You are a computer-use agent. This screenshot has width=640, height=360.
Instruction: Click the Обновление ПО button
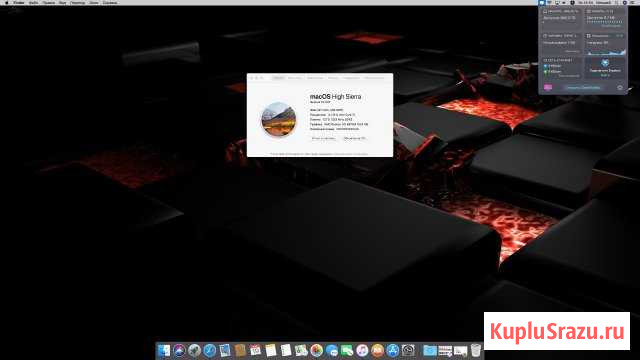click(354, 138)
